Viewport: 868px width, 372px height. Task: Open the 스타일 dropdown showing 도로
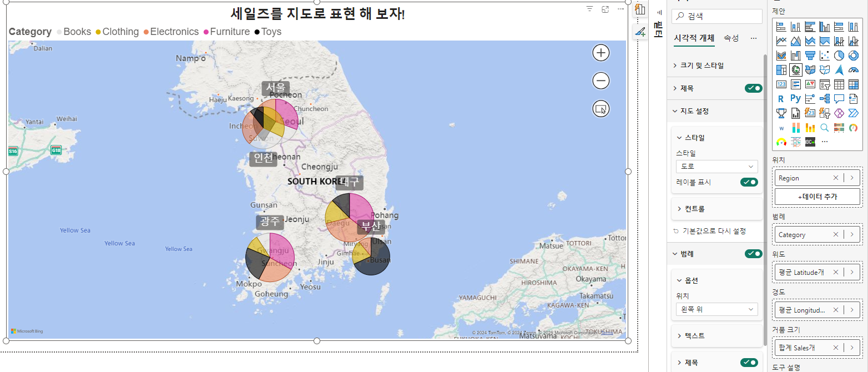pos(717,167)
